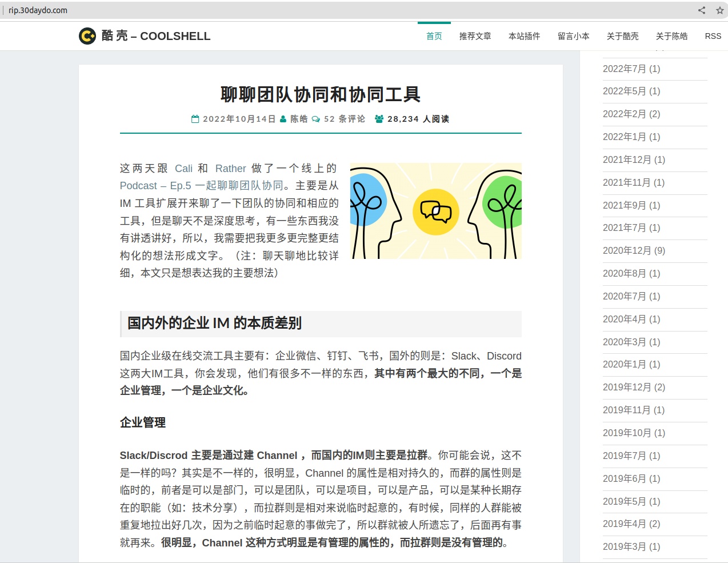Click the readers group icon
Image resolution: width=728 pixels, height=563 pixels.
[x=379, y=119]
